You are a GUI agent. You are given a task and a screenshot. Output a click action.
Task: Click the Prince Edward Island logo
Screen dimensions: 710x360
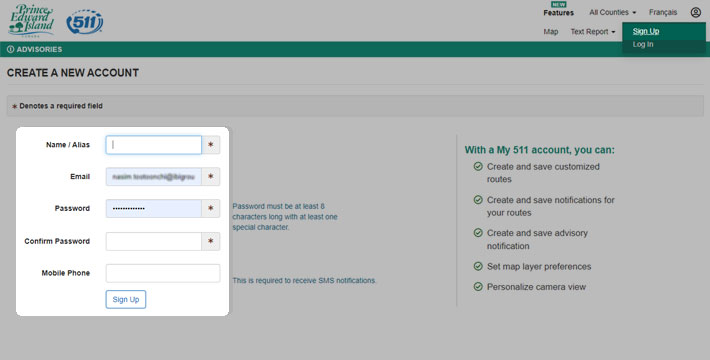[31, 20]
